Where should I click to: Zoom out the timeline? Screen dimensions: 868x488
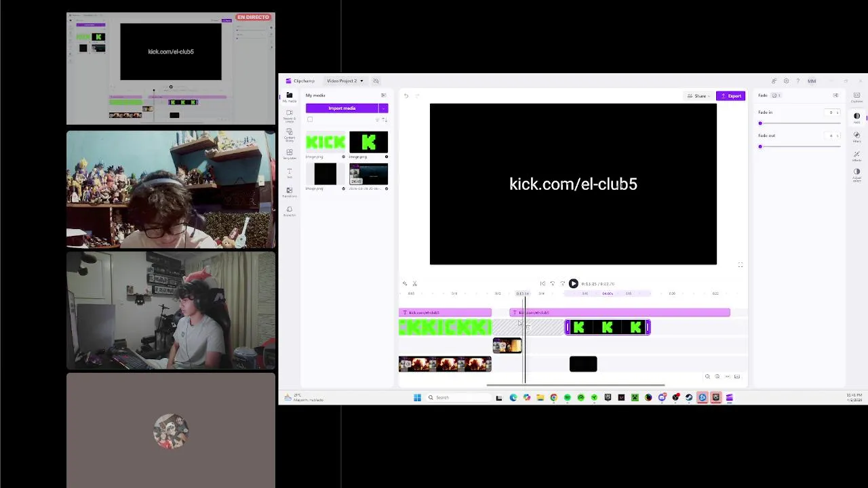(707, 377)
